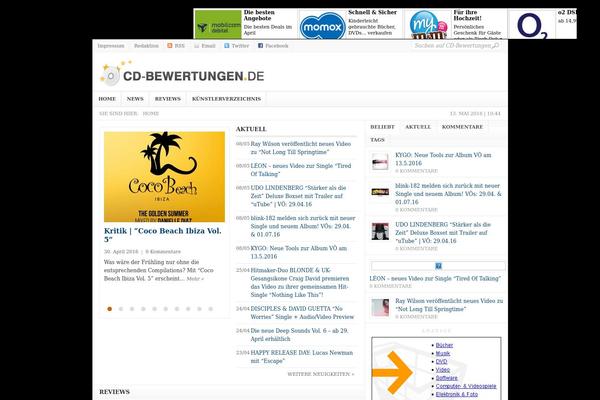600x400 pixels.
Task: Open blink-182 thumbnail in sidebar
Action: click(380, 192)
